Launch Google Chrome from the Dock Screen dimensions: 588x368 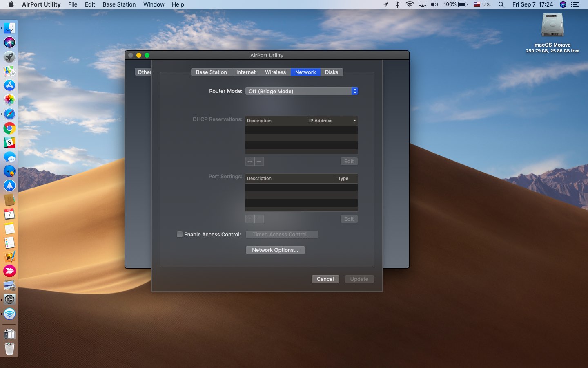pyautogui.click(x=9, y=128)
